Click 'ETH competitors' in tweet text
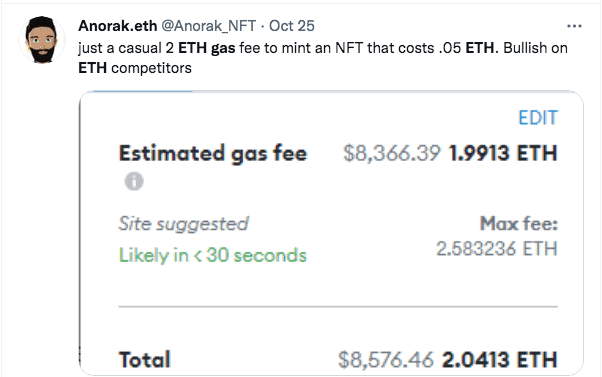Screen dimensions: 602x377 (135, 68)
